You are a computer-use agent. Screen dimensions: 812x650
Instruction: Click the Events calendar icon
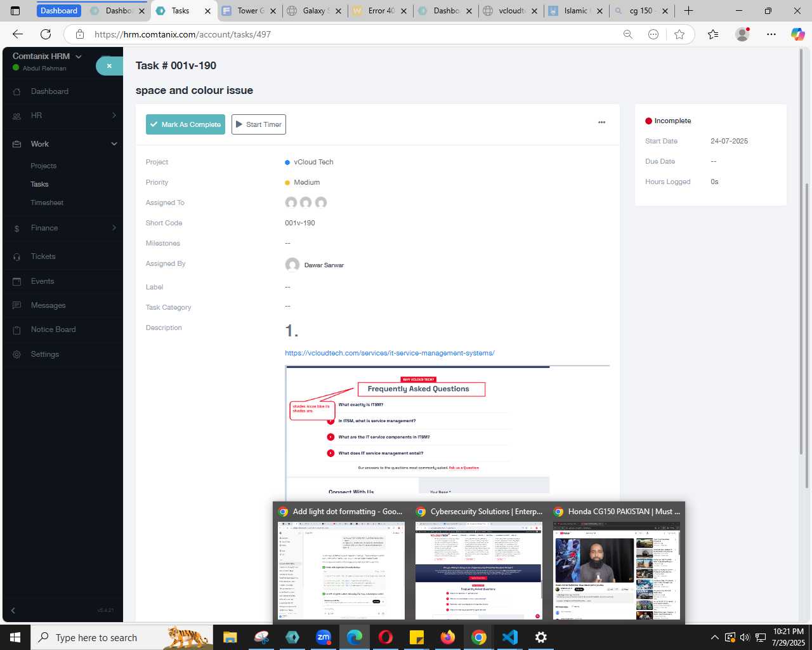tap(16, 281)
